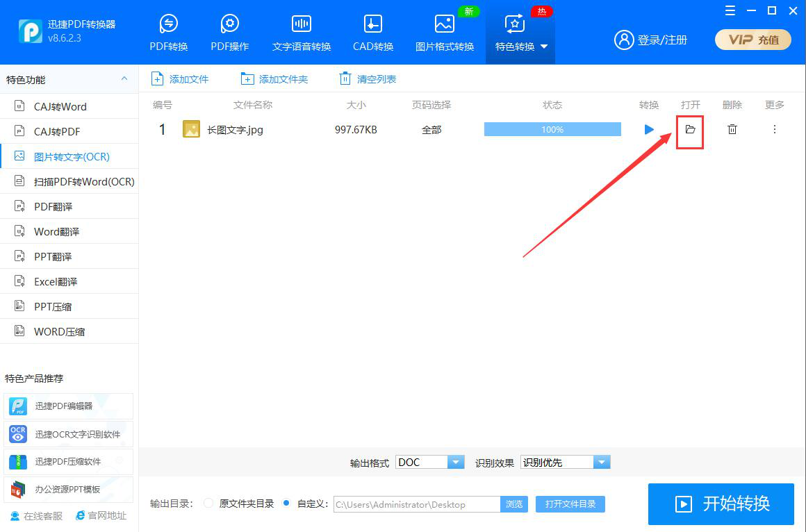The image size is (806, 532).
Task: Click the 编号 column header
Action: tap(163, 105)
